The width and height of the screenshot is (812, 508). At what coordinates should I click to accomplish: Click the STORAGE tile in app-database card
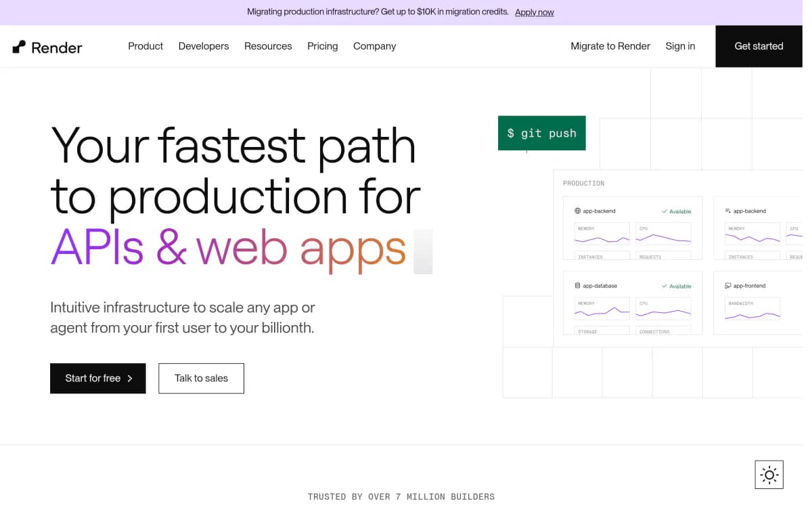[x=602, y=331]
